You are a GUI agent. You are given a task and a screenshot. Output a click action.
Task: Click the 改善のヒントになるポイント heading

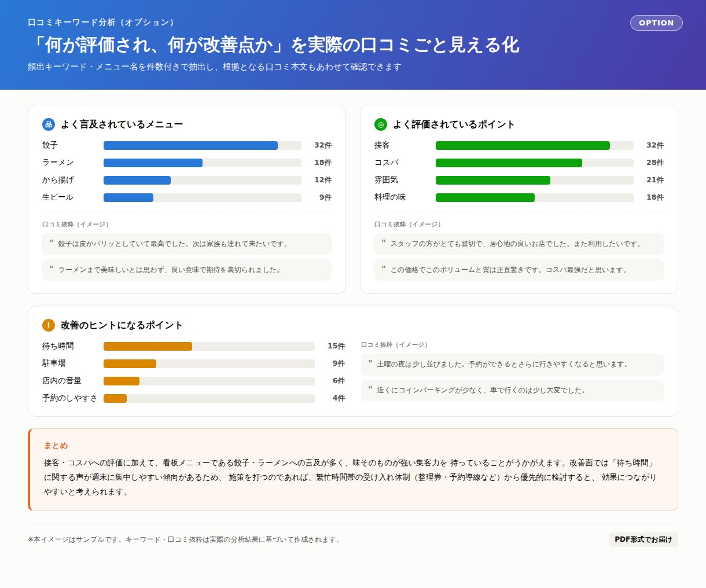(x=122, y=325)
